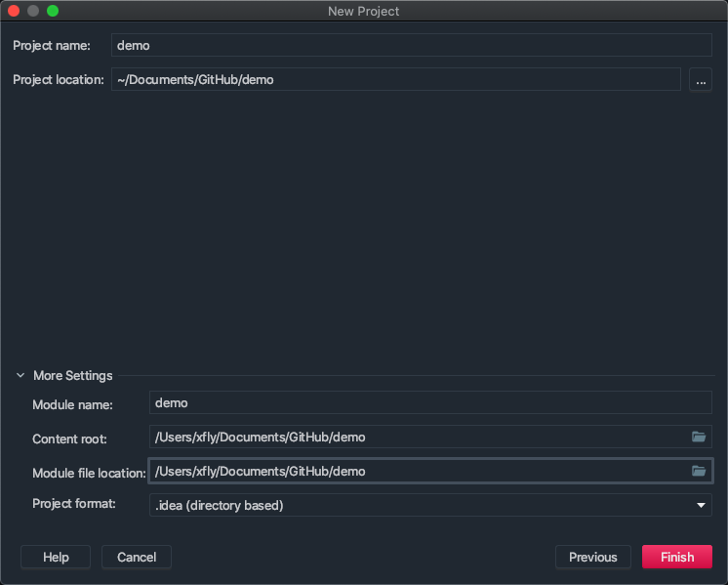Close the New Project window

pos(14,11)
